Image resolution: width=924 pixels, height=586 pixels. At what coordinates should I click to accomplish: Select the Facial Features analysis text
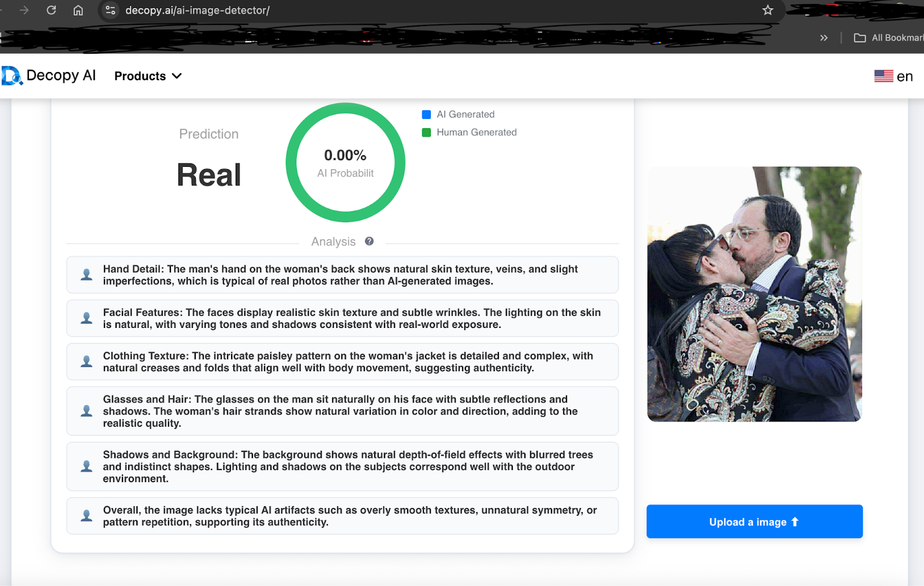point(352,318)
